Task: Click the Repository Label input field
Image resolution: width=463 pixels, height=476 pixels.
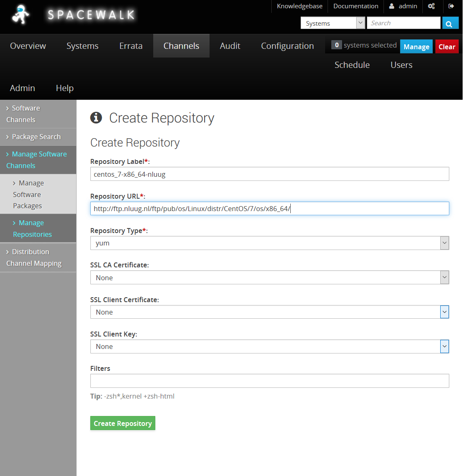Action: point(269,174)
